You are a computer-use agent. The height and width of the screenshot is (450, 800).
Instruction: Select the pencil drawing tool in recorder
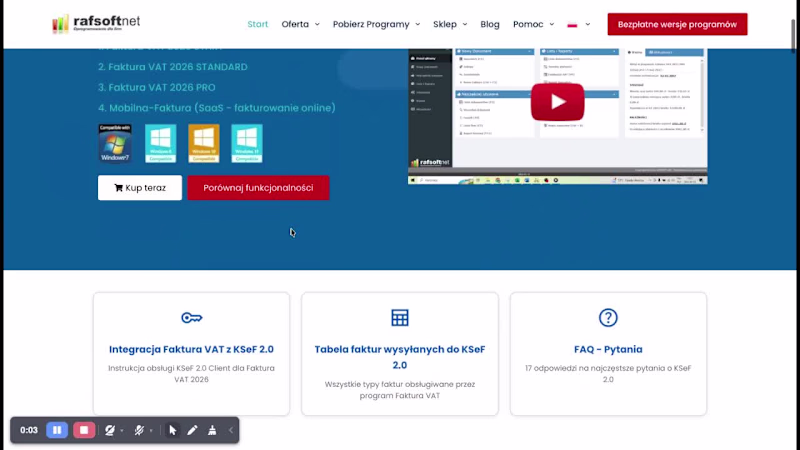[192, 430]
